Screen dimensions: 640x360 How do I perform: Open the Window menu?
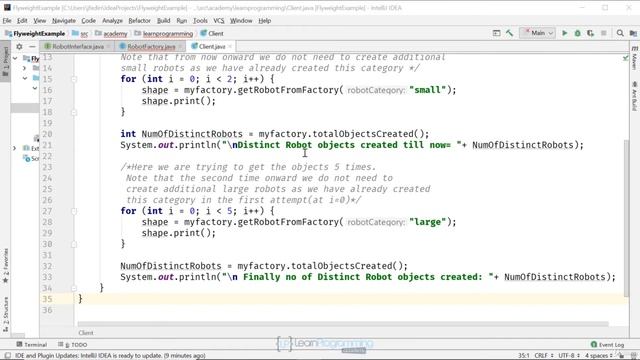(241, 20)
